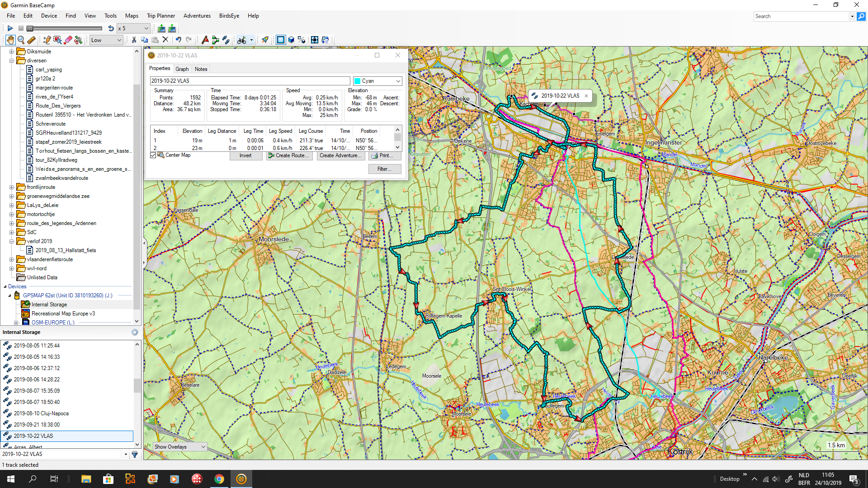This screenshot has width=868, height=488.
Task: Start track playback with play icon
Action: pos(10,28)
